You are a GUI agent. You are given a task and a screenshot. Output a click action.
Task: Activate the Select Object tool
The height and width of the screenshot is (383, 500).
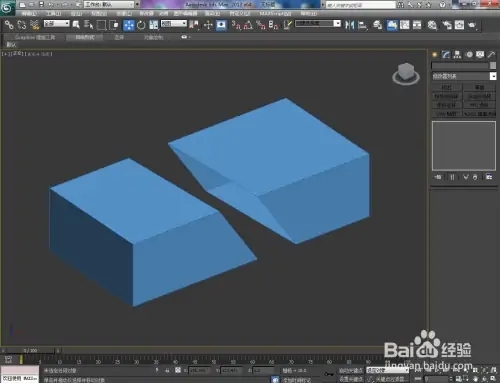[x=76, y=25]
